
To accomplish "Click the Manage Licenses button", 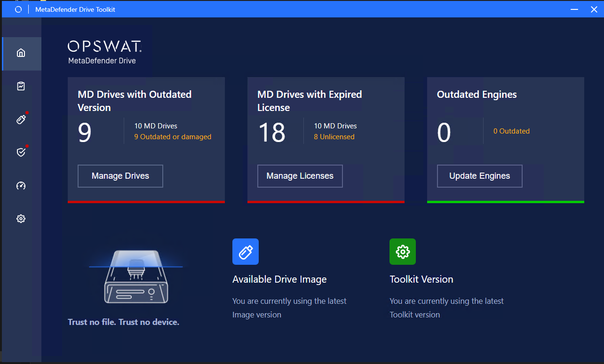I will coord(300,176).
